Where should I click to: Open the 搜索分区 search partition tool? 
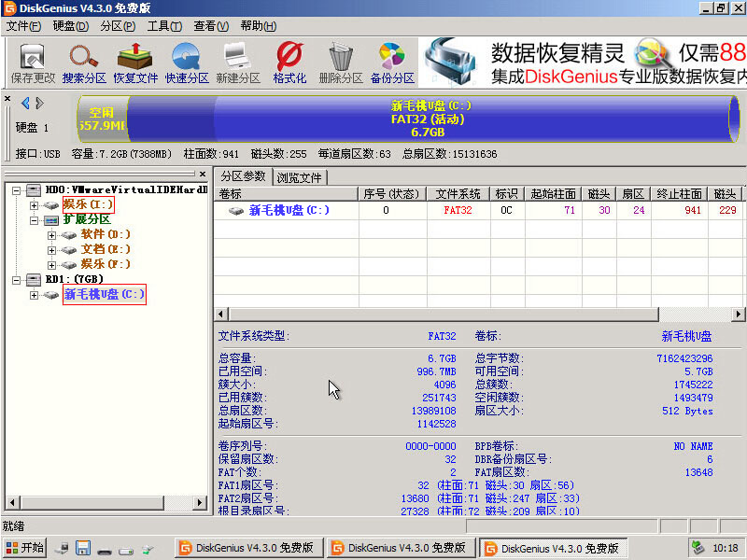coord(84,63)
